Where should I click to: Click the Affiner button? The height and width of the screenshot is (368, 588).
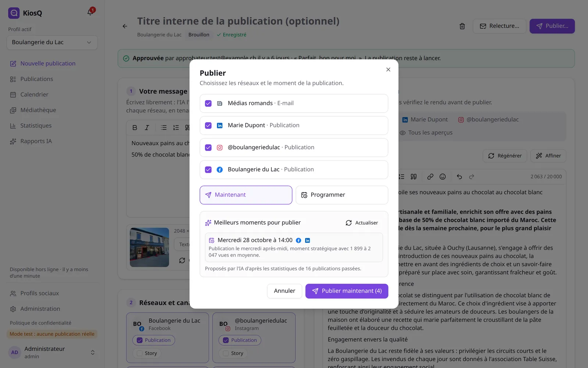pyautogui.click(x=548, y=156)
